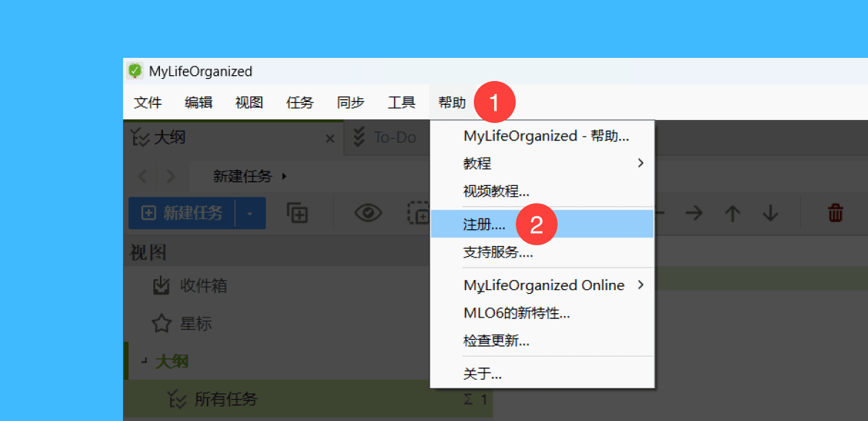Toggle the eye visibility icon

click(x=368, y=213)
